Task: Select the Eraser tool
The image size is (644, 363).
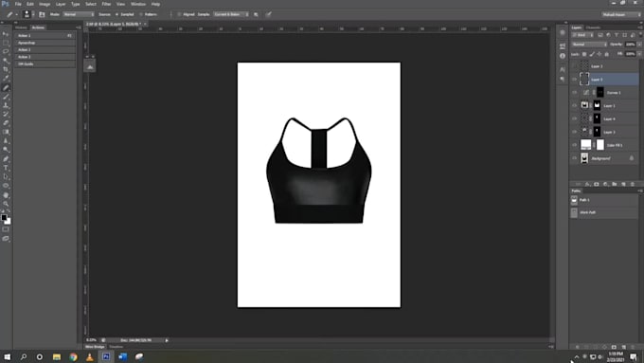Action: (6, 123)
